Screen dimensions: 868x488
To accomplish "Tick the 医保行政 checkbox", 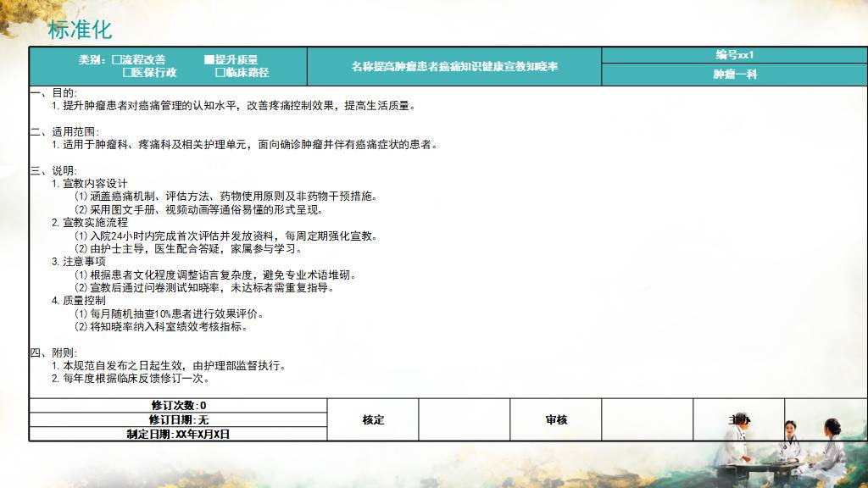I will tap(128, 73).
